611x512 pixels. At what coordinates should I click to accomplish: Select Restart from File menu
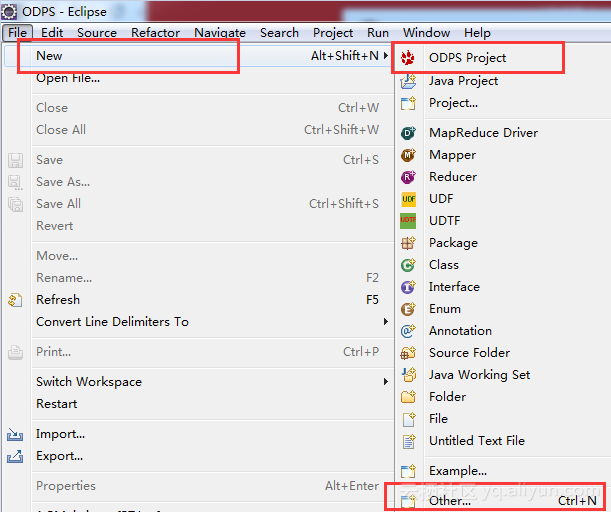(57, 404)
